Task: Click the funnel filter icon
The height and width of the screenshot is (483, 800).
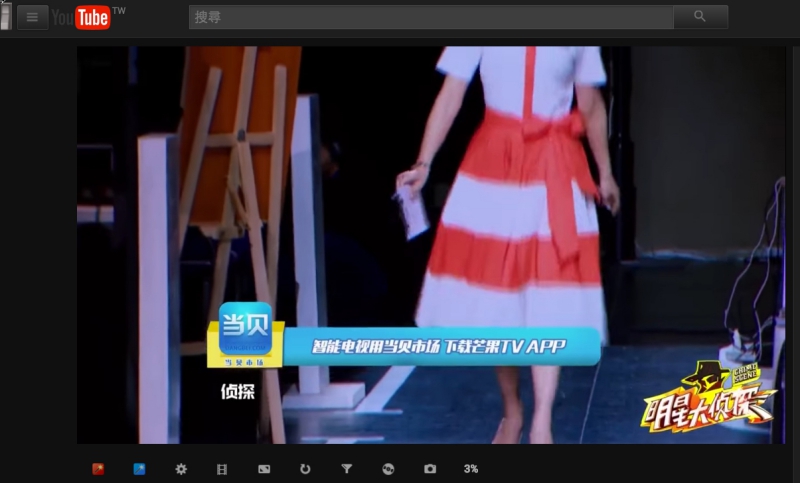Action: coord(346,469)
